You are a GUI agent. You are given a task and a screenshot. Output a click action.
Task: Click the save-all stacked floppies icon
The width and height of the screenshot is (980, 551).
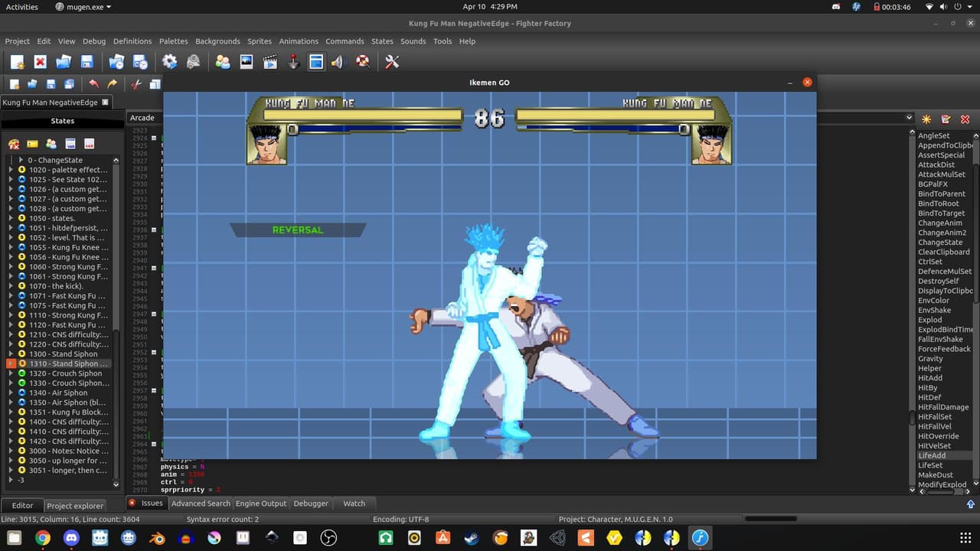tap(69, 84)
